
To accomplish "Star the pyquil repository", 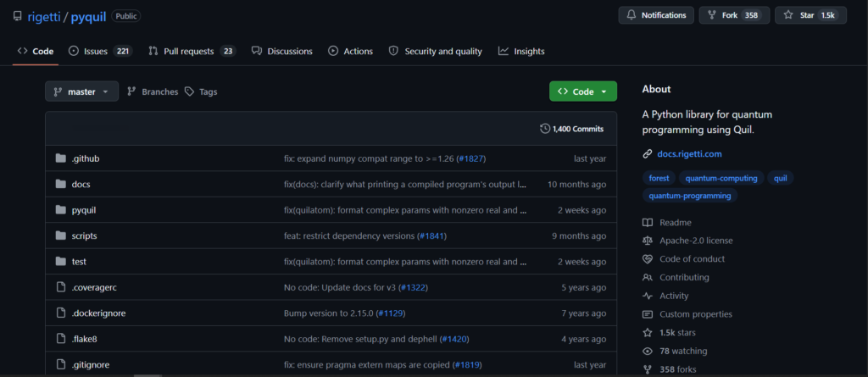I will 810,15.
